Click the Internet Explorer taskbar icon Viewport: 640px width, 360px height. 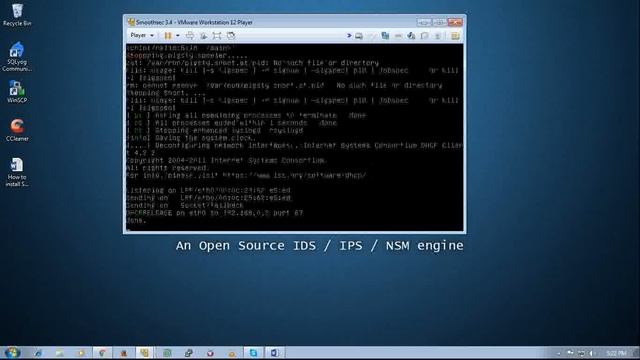coord(38,353)
